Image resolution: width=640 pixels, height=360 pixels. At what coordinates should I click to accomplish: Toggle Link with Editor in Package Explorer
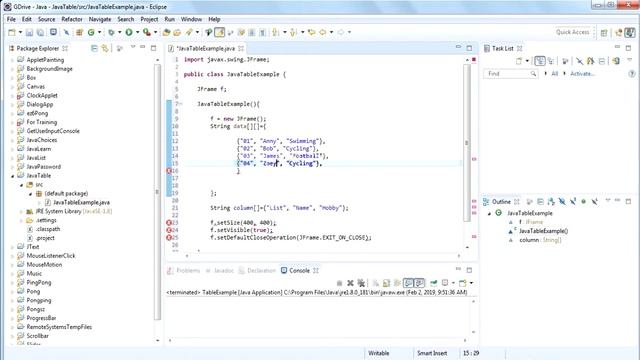point(105,48)
